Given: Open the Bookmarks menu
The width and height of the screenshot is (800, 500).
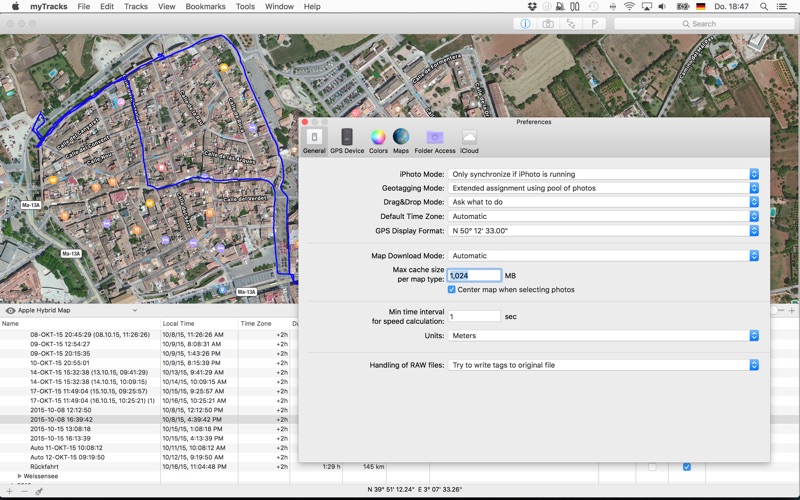Looking at the screenshot, I should tap(205, 6).
